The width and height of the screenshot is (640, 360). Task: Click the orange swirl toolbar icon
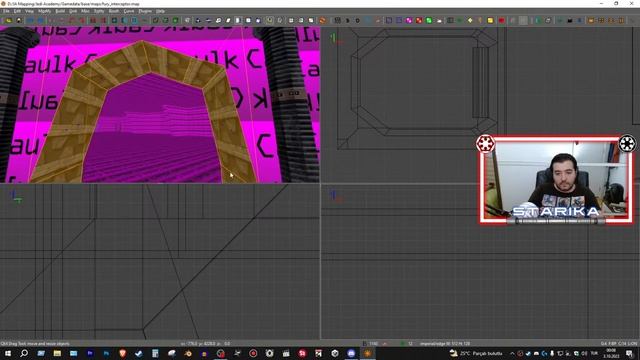(x=322, y=20)
